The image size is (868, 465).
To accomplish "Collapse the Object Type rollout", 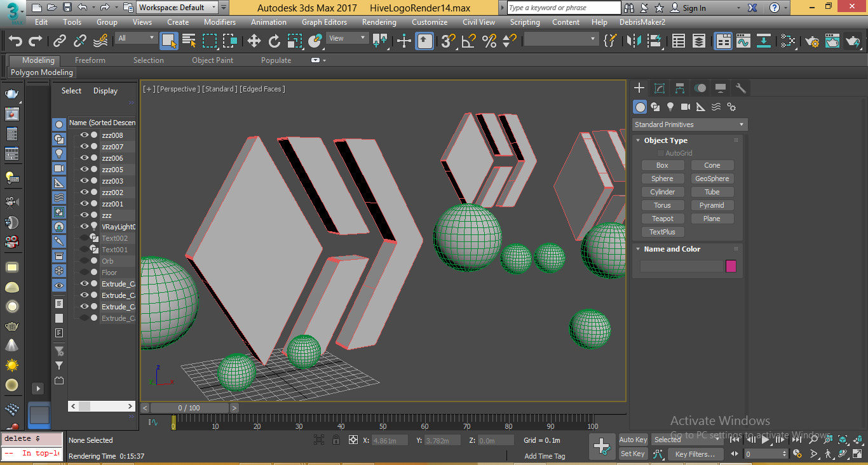I will 639,140.
